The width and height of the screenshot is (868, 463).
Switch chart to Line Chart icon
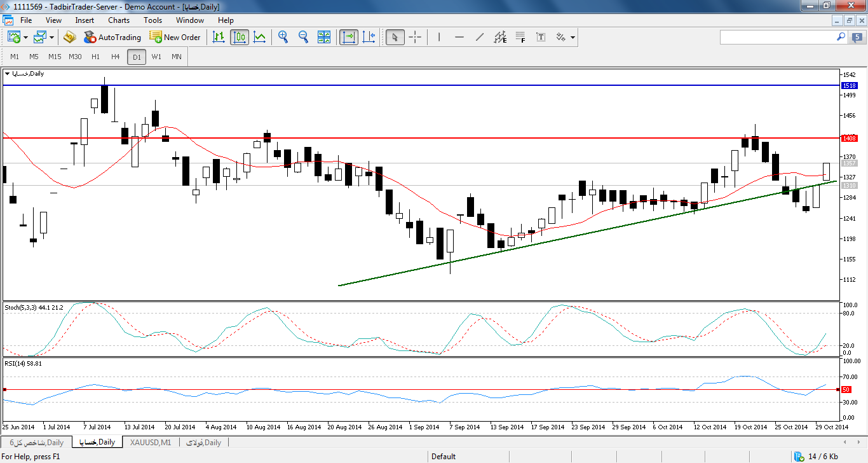pos(260,37)
